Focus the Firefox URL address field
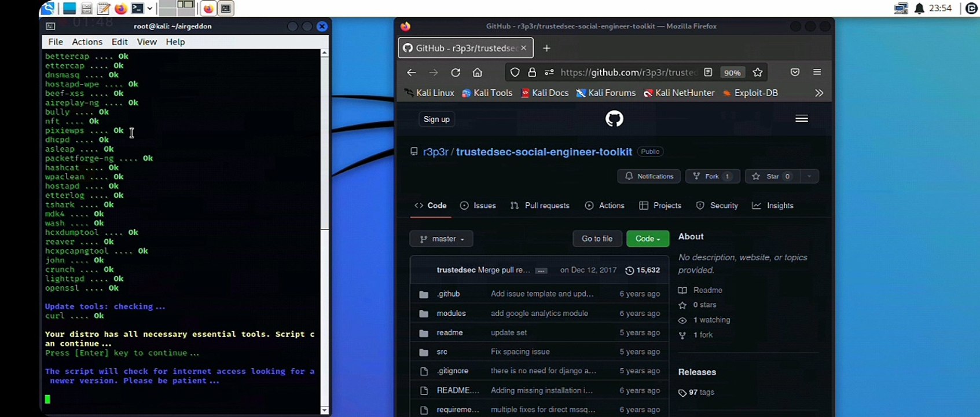This screenshot has width=980, height=417. tap(629, 72)
